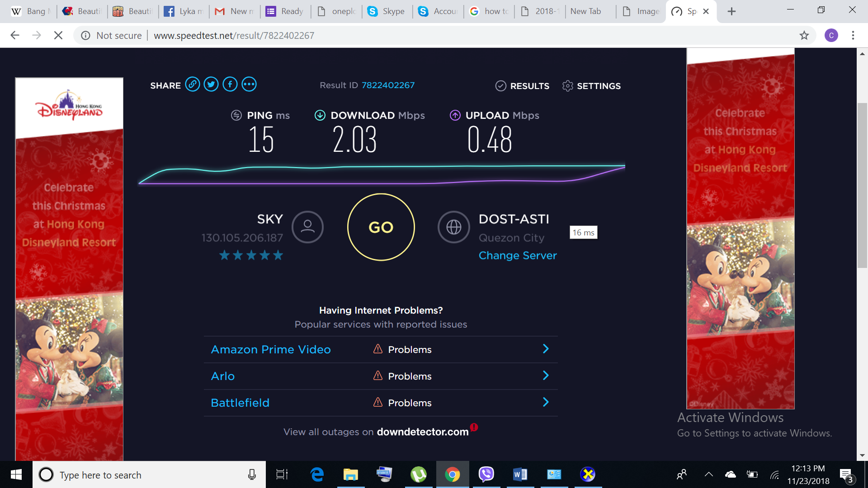Image resolution: width=868 pixels, height=488 pixels.
Task: Open the RESULTS history
Action: point(523,86)
